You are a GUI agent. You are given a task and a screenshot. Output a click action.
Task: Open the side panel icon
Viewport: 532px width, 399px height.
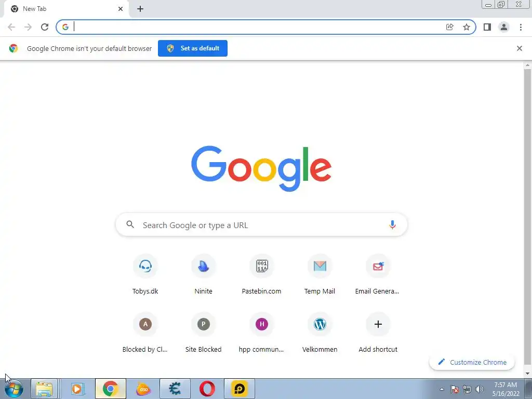point(487,27)
